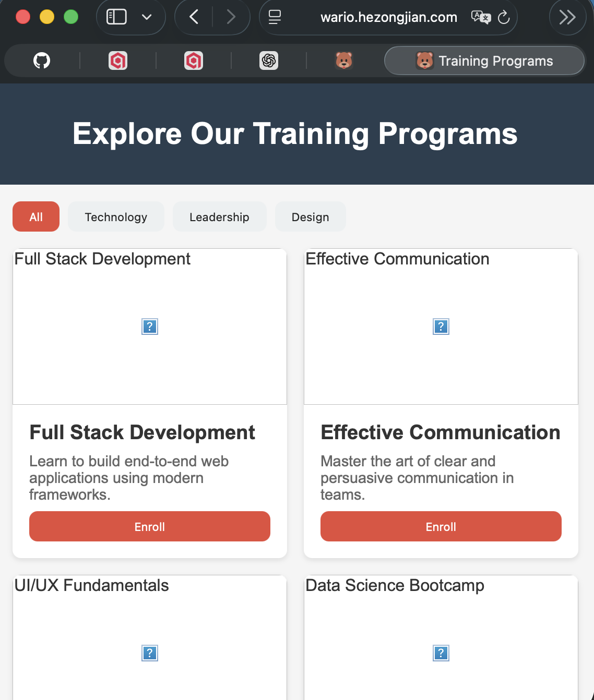Open the ChatGPT pinned tab

point(269,61)
